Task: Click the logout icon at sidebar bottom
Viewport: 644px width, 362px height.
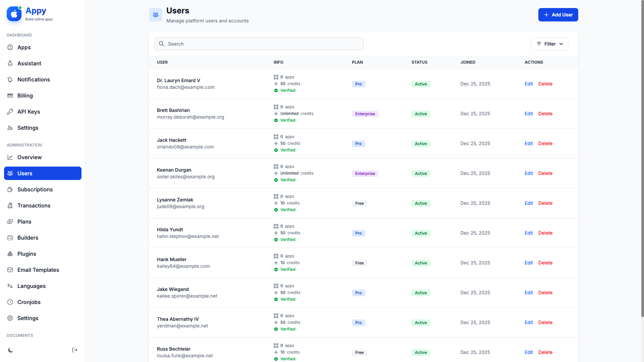Action: click(74, 350)
